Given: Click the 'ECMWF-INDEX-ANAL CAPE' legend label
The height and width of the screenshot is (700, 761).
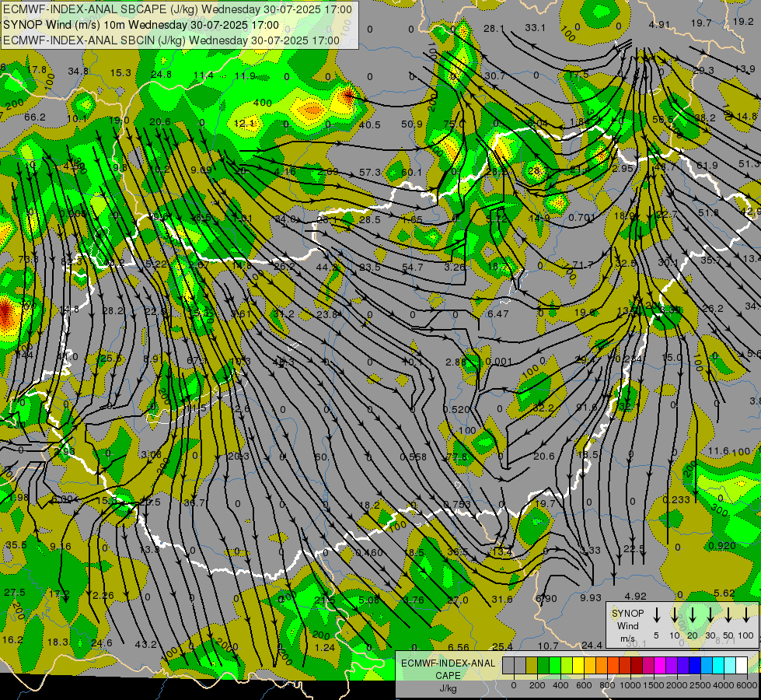Looking at the screenshot, I should pyautogui.click(x=448, y=669).
